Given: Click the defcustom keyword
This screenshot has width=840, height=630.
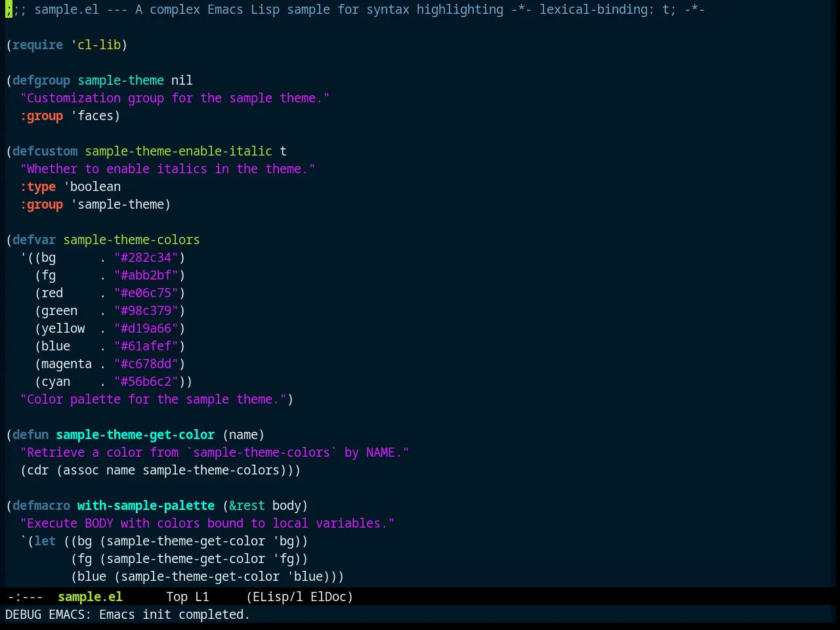Looking at the screenshot, I should pos(45,151).
